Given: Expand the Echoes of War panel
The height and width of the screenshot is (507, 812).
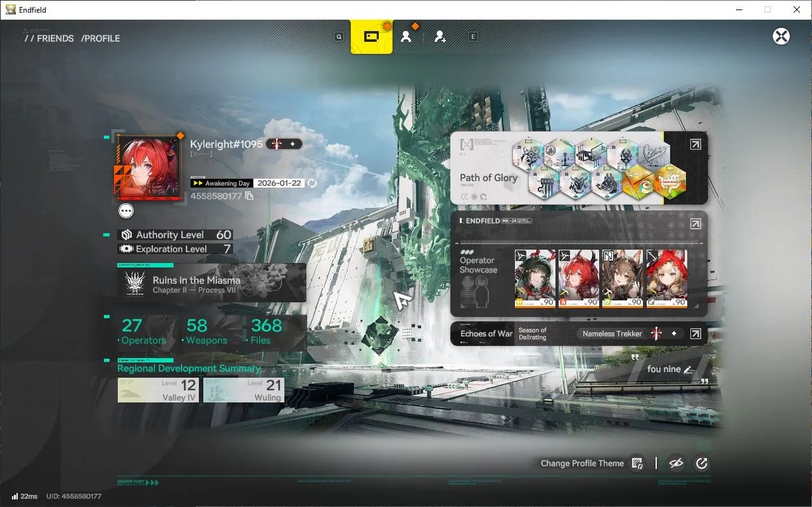Looking at the screenshot, I should tap(695, 333).
